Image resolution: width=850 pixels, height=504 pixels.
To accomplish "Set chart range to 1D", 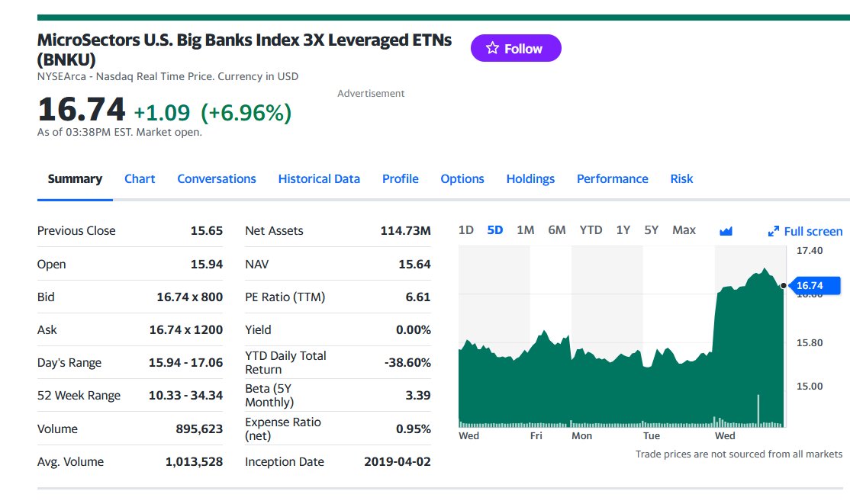I will coord(465,230).
